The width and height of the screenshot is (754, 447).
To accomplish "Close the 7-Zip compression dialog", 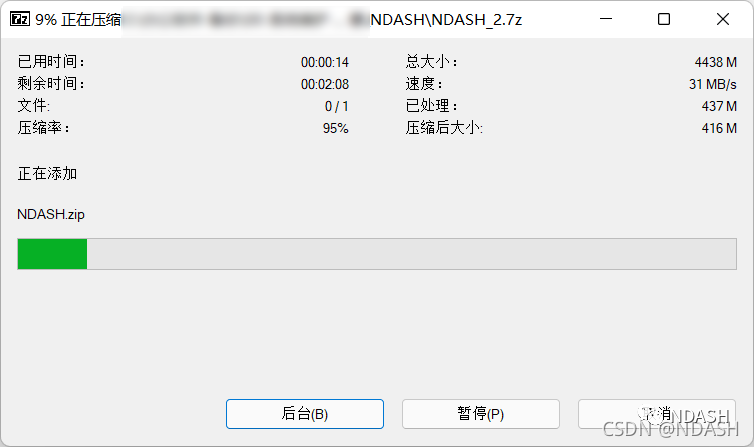I will pos(723,19).
